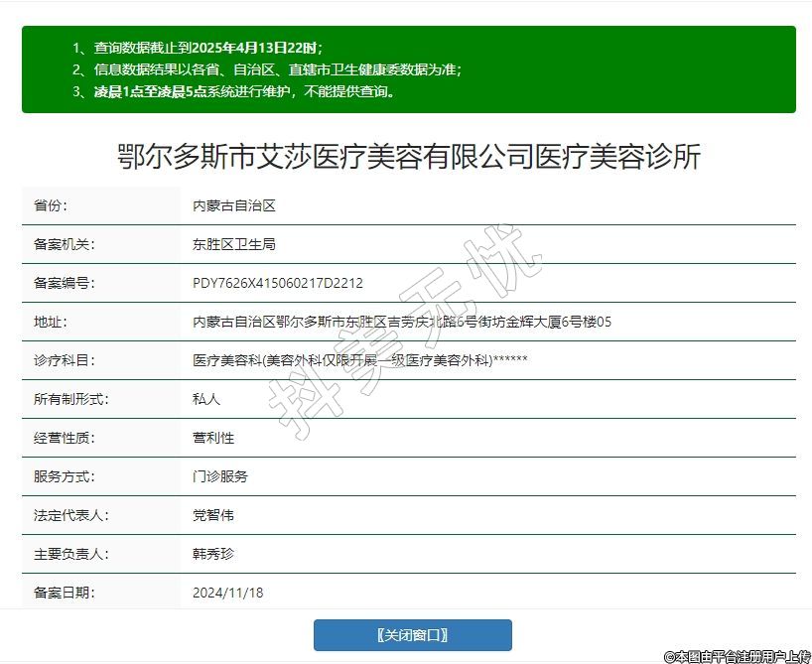Click the clinic name heading
Viewport: 812px width, 664px height.
click(408, 157)
